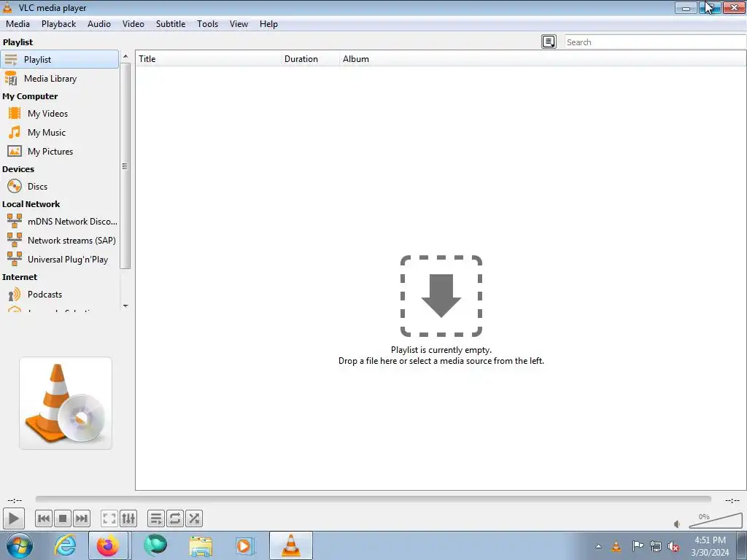Launch Internet Explorer from taskbar
Viewport: 747px width, 560px height.
click(65, 545)
